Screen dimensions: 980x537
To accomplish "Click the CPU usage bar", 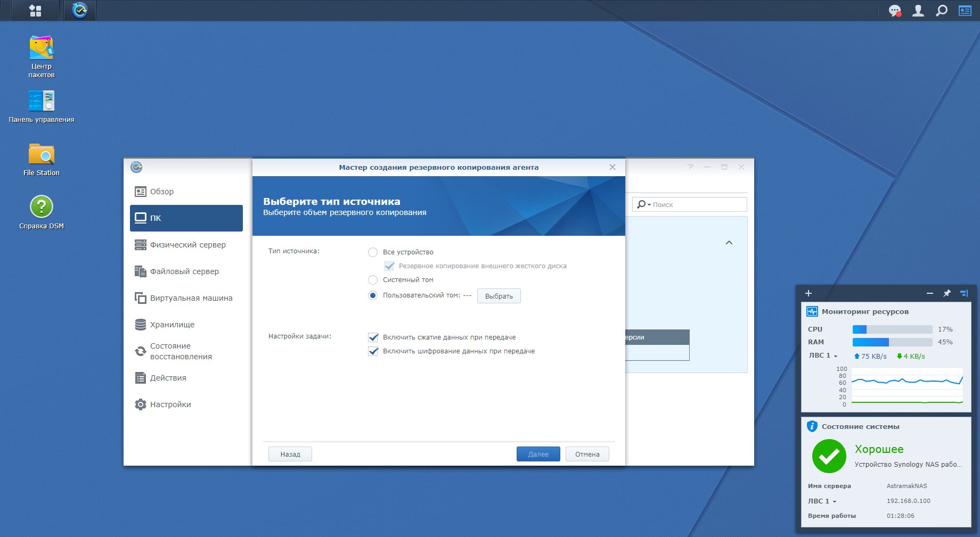I will coord(893,329).
